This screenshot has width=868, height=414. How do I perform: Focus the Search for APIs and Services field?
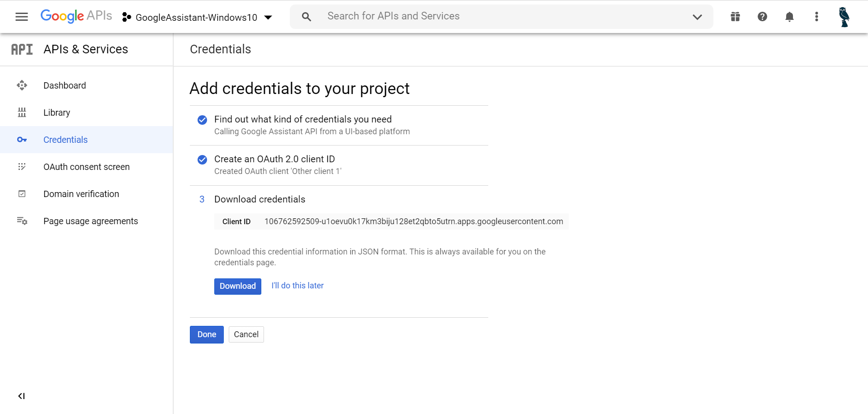(x=497, y=16)
